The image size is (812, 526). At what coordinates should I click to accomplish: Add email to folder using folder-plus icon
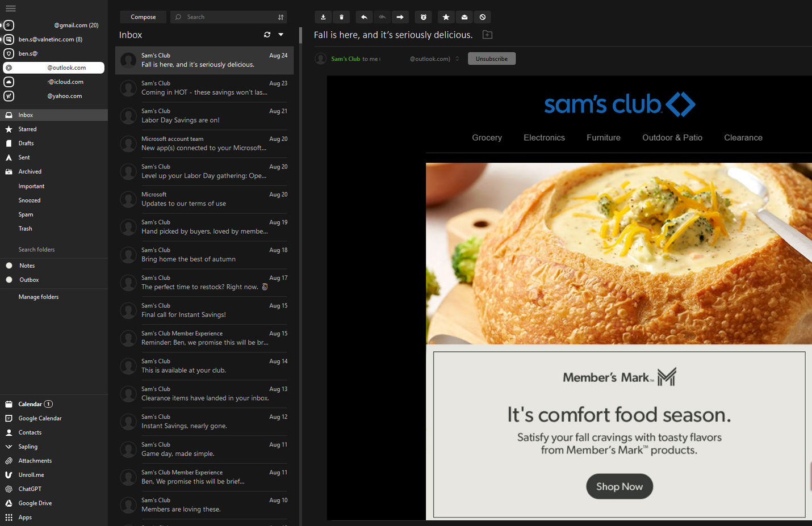tap(487, 35)
